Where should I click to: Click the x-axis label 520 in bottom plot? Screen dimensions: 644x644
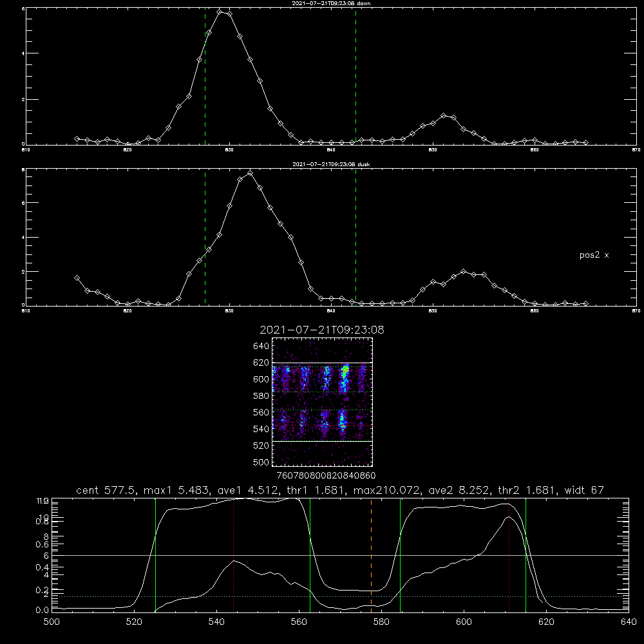pos(135,622)
